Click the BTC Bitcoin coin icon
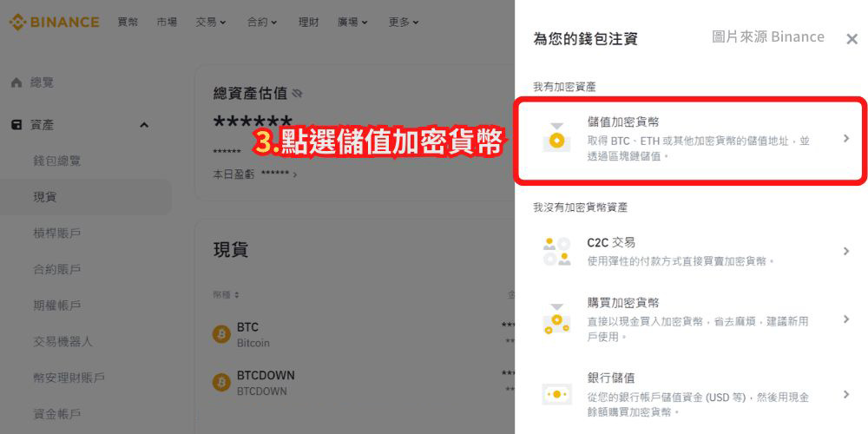Image resolution: width=868 pixels, height=434 pixels. (x=221, y=334)
